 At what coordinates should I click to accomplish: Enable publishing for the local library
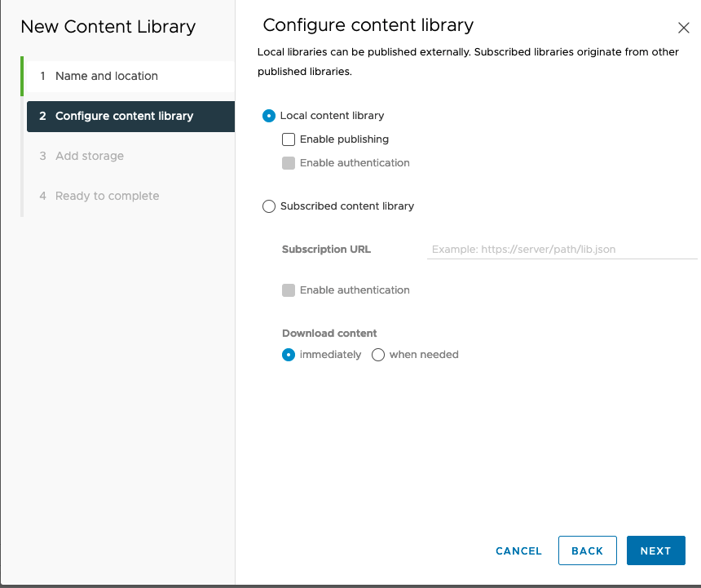tap(289, 139)
